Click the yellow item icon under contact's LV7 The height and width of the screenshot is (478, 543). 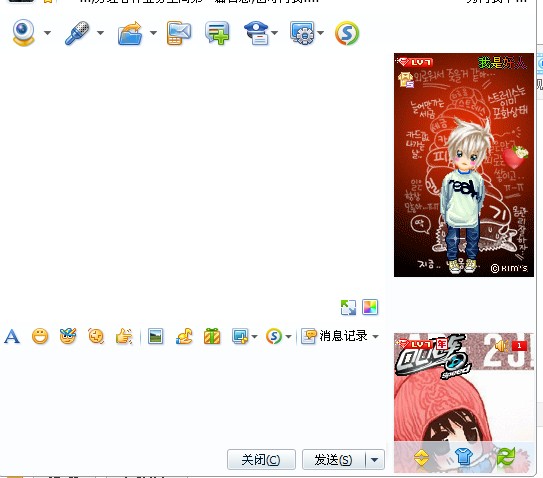406,80
